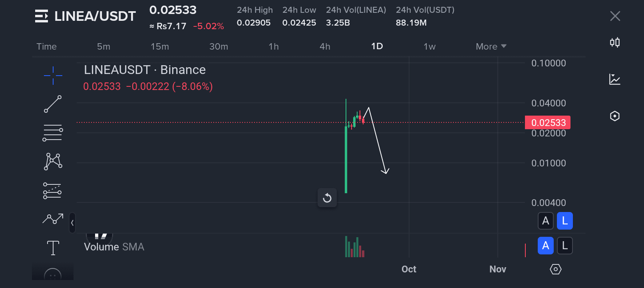Open the chart type selector icon
Screen dimensions: 644x288
pos(615,79)
